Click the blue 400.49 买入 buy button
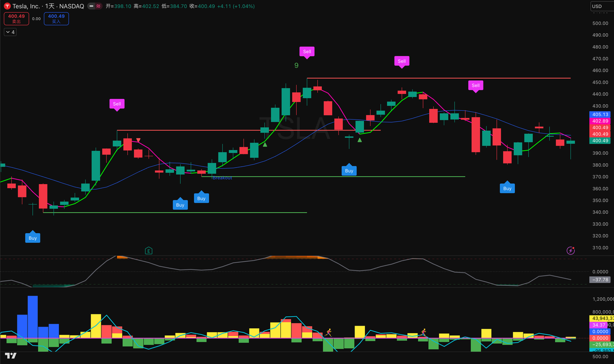The image size is (614, 364). tap(56, 18)
